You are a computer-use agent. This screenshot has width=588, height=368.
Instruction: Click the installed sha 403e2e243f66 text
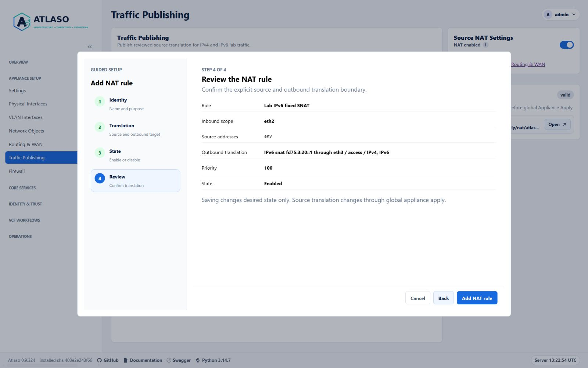pos(66,360)
